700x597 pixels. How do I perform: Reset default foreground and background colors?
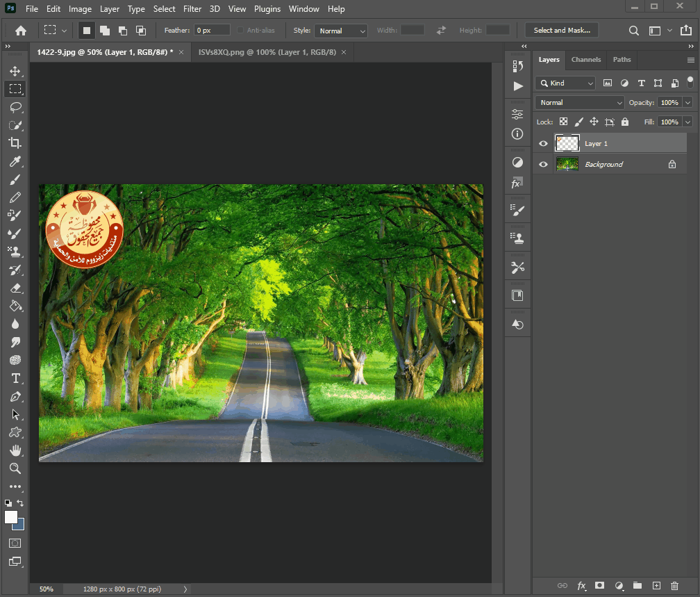8,502
